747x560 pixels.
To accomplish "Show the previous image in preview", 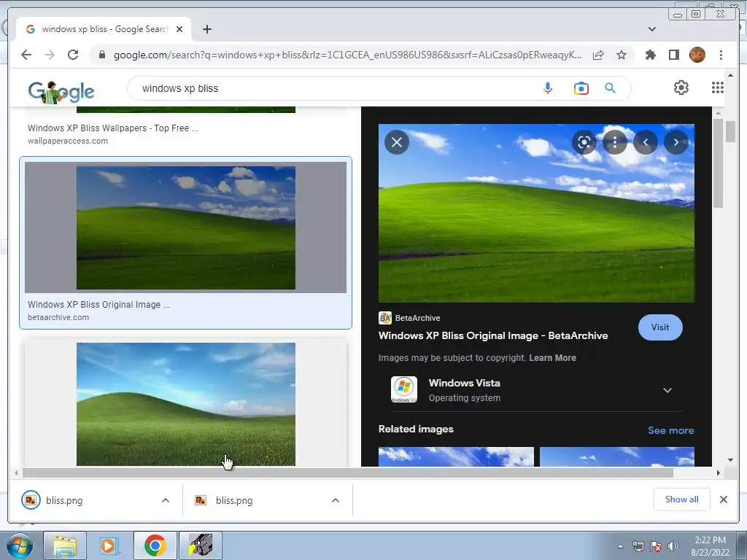I will pos(646,142).
